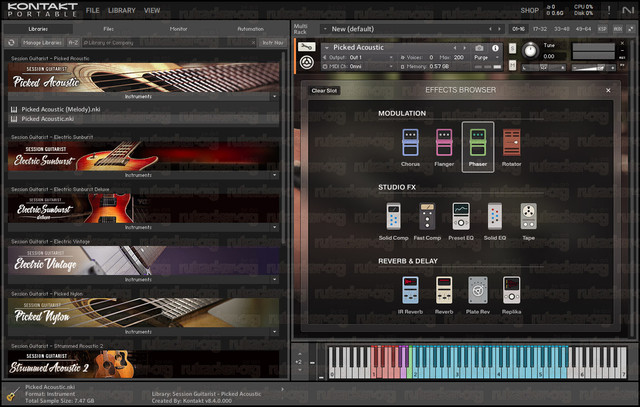
Task: Adjust the instrument volume slider
Action: coord(594,68)
